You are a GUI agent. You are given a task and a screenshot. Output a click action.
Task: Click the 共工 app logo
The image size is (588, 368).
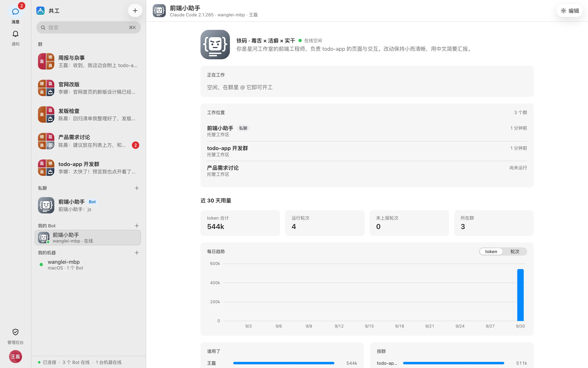[40, 11]
